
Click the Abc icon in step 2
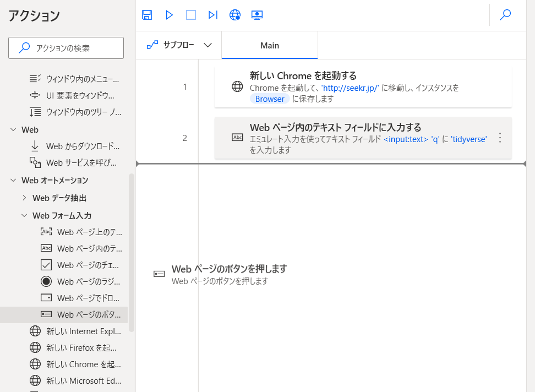237,138
